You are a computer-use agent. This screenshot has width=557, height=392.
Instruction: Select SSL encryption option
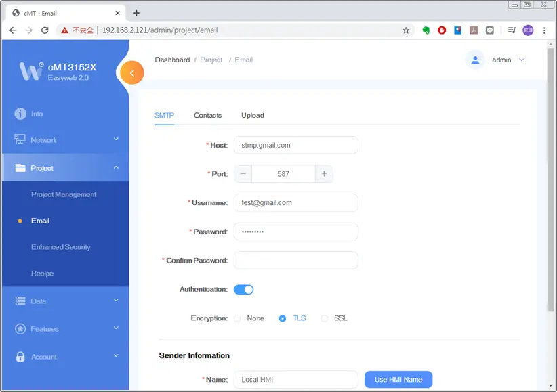click(325, 318)
